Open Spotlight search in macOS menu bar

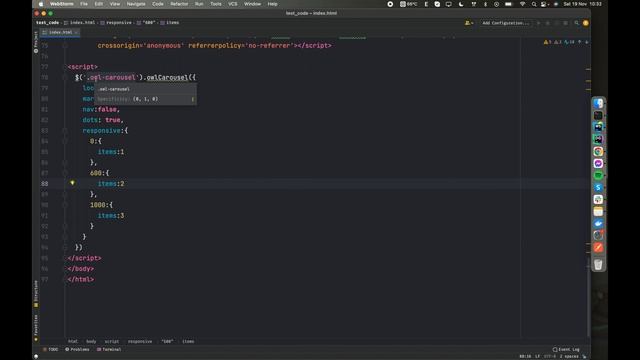tap(534, 4)
